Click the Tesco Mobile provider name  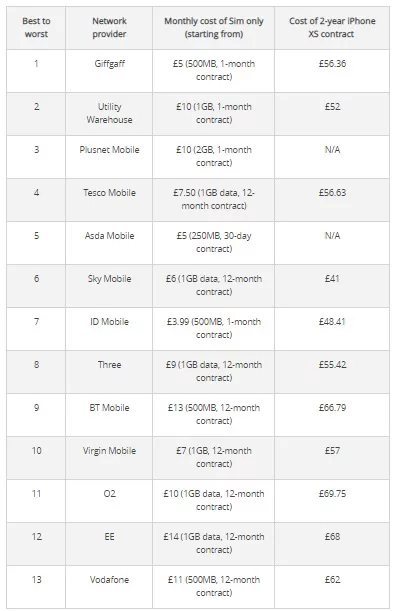pos(109,193)
